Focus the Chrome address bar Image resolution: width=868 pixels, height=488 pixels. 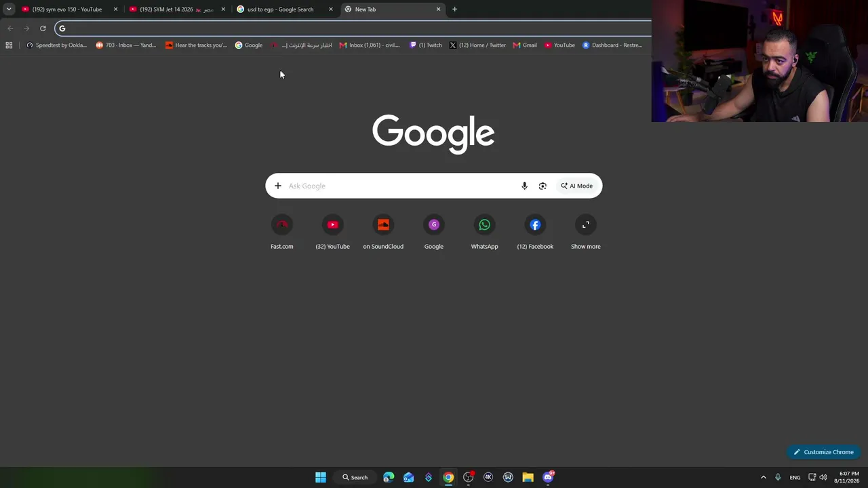pyautogui.click(x=353, y=28)
